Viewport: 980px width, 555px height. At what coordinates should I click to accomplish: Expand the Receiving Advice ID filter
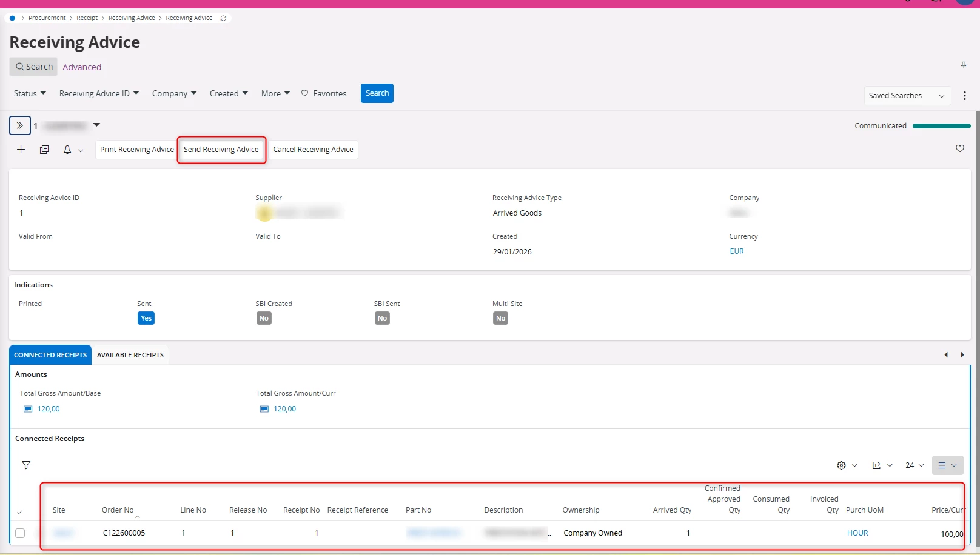click(x=99, y=93)
